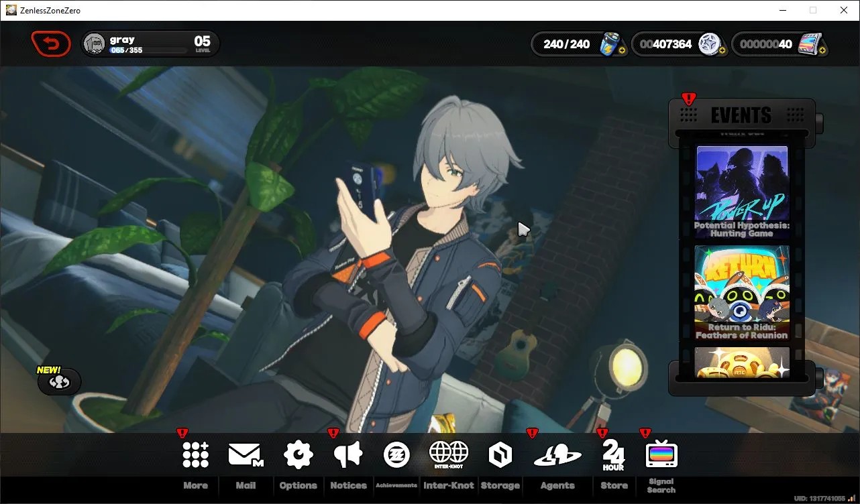Click the network signal strength icon

[x=852, y=499]
